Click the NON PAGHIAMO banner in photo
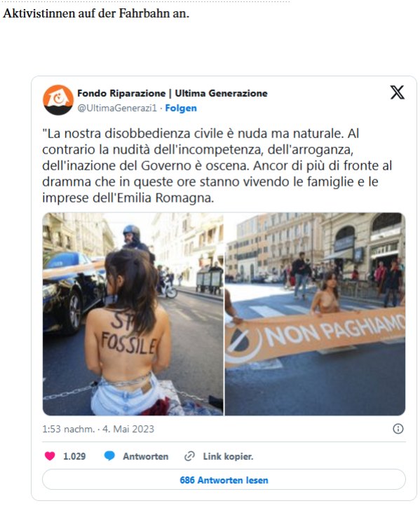420x508 pixels. [316, 336]
